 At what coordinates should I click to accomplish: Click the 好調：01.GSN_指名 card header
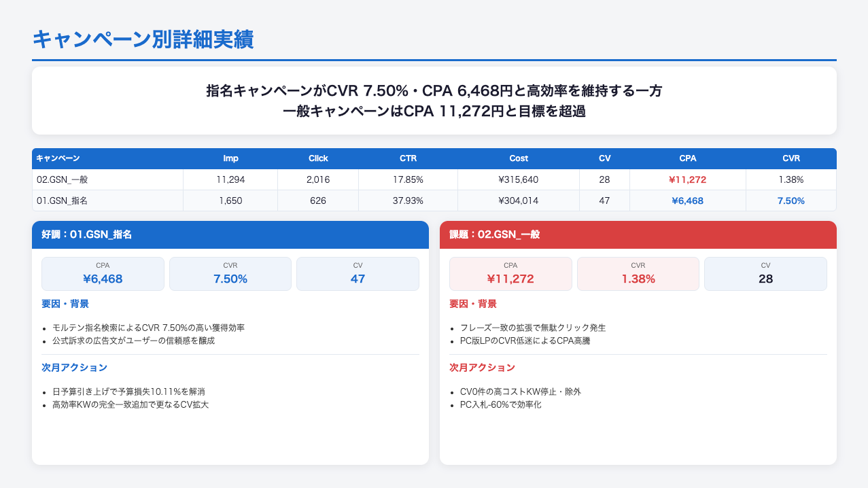[x=230, y=234]
